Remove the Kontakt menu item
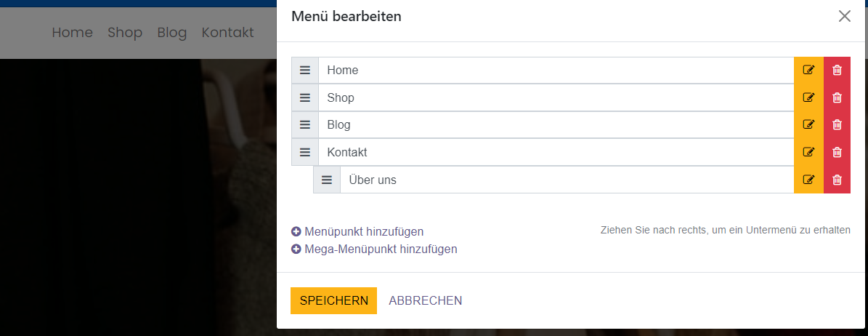The height and width of the screenshot is (336, 868). tap(837, 152)
